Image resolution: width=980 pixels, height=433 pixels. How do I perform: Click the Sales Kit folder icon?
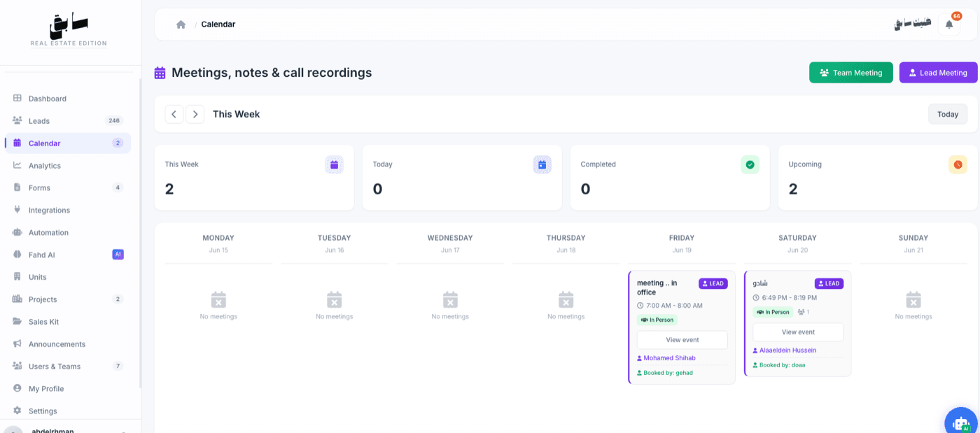click(x=17, y=322)
